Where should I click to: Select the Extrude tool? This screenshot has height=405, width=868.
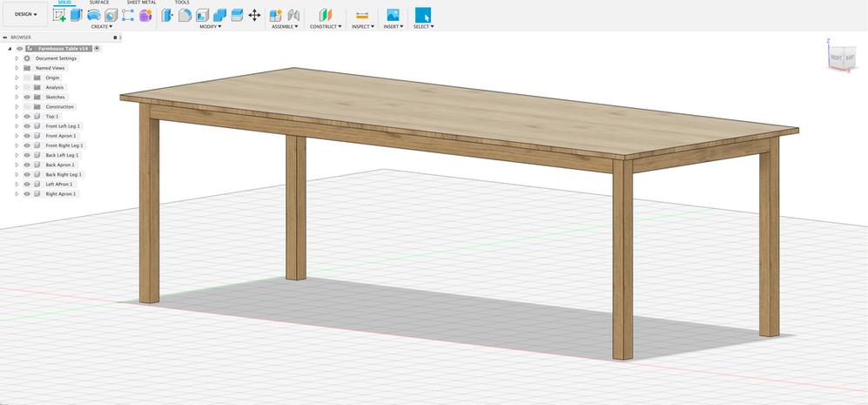click(x=76, y=15)
